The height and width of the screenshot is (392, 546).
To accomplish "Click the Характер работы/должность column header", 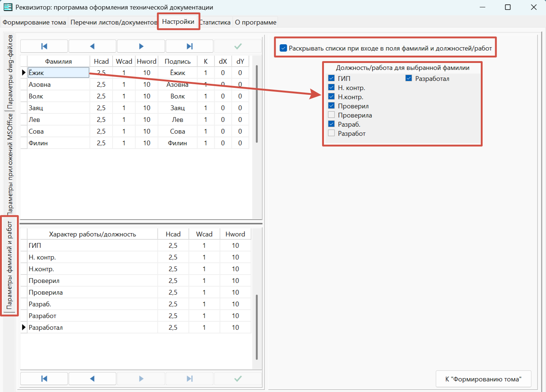I will pyautogui.click(x=93, y=234).
